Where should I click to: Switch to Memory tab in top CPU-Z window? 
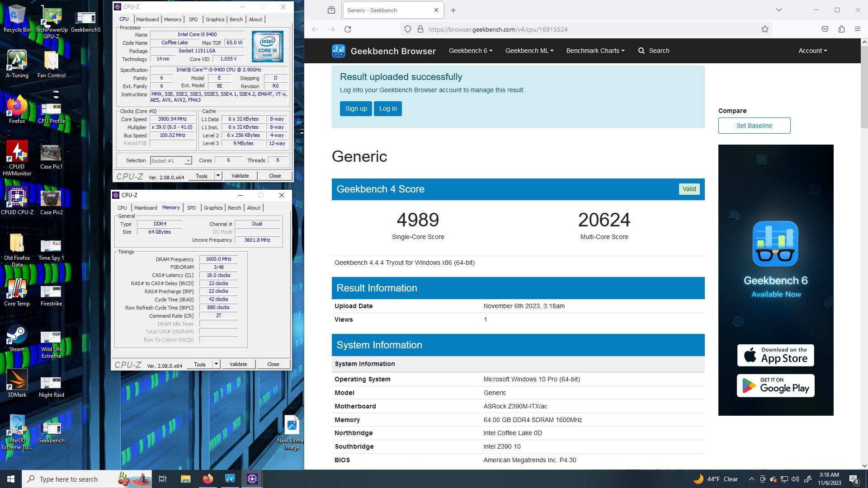(173, 19)
